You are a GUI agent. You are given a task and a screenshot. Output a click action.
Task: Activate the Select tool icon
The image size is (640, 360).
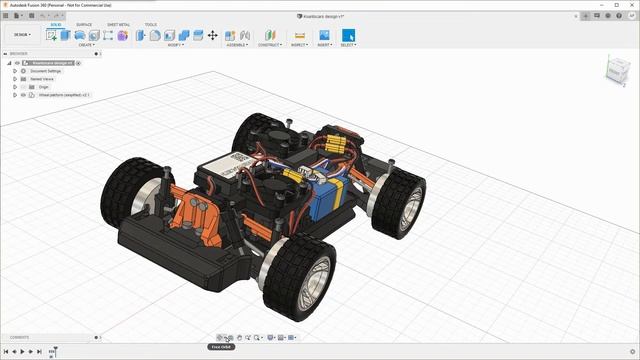tap(349, 36)
